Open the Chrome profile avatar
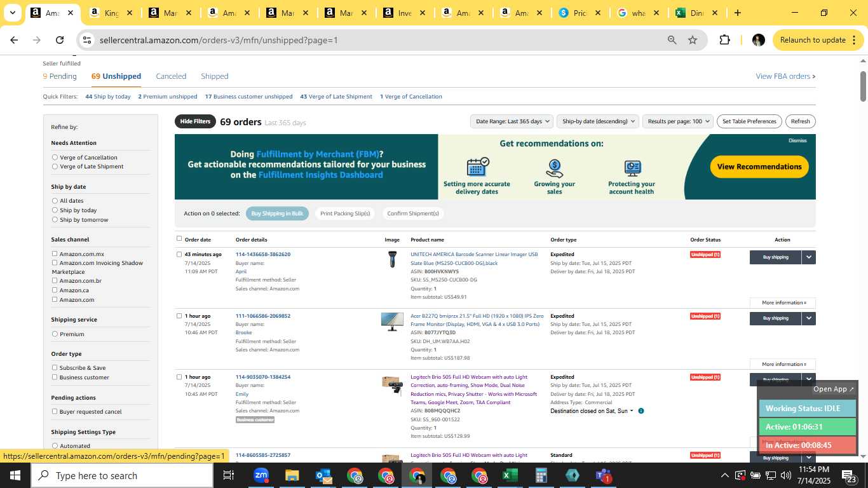 pyautogui.click(x=758, y=40)
